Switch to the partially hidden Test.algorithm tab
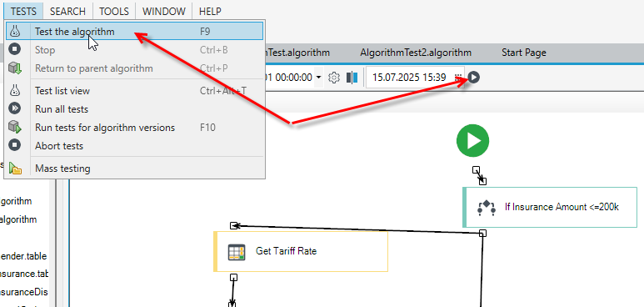The image size is (644, 307). (x=297, y=53)
